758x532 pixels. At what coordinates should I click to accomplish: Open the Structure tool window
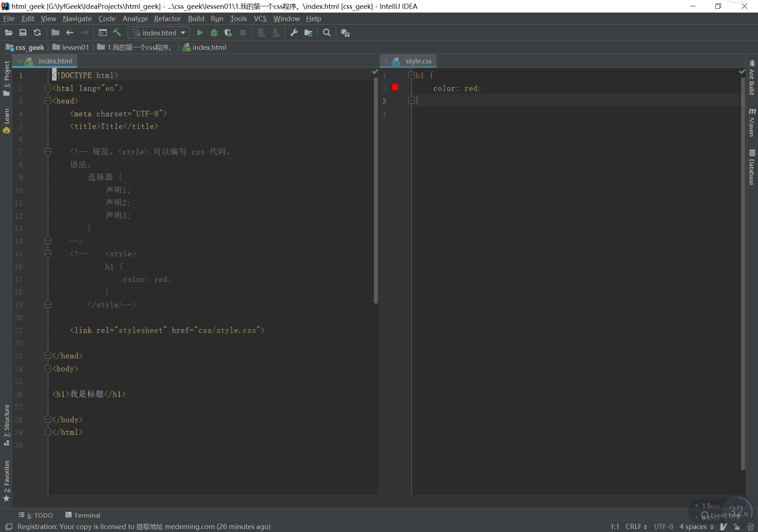coord(6,425)
